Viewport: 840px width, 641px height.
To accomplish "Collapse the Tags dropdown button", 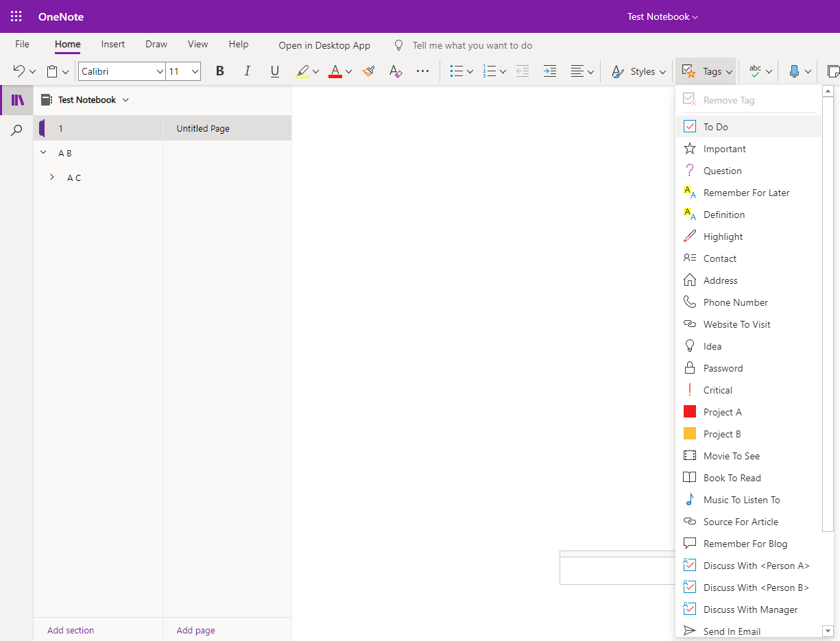I will click(706, 71).
